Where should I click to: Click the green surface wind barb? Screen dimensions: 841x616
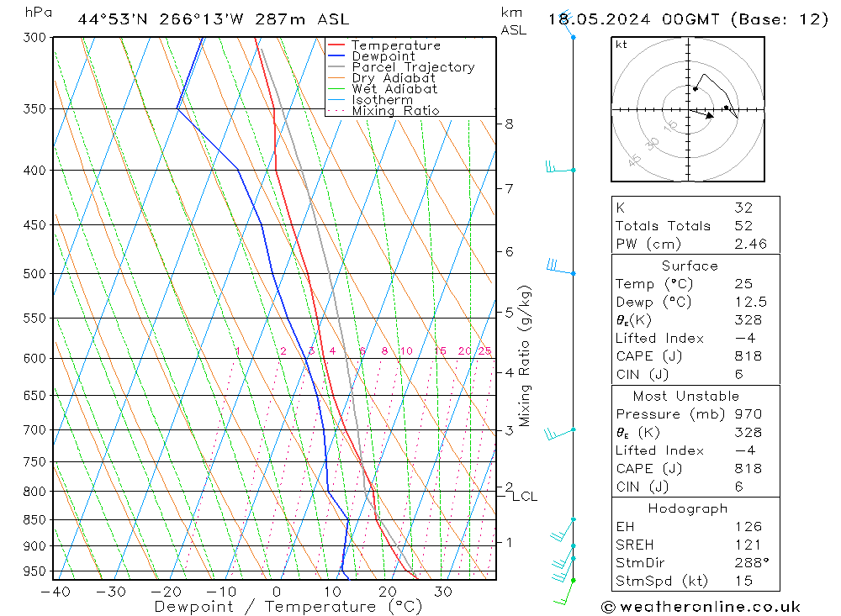pos(564,592)
